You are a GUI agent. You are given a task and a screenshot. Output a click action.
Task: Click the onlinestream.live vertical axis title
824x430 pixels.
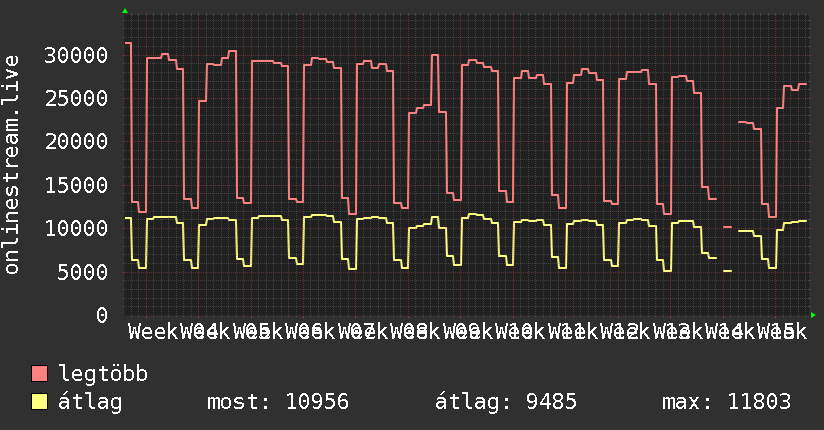click(12, 165)
